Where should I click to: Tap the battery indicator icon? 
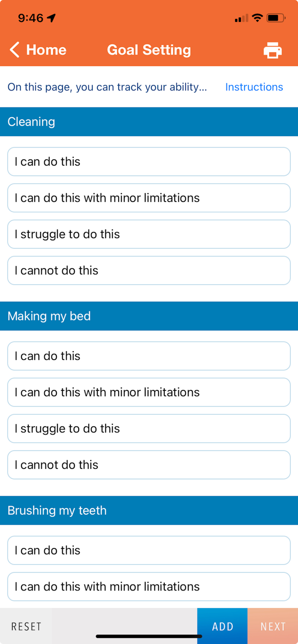pyautogui.click(x=276, y=18)
